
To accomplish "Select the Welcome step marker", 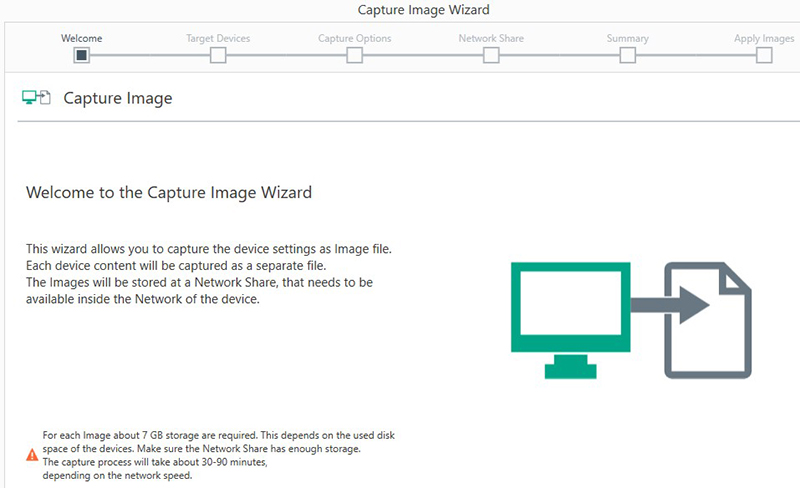I will 82,55.
